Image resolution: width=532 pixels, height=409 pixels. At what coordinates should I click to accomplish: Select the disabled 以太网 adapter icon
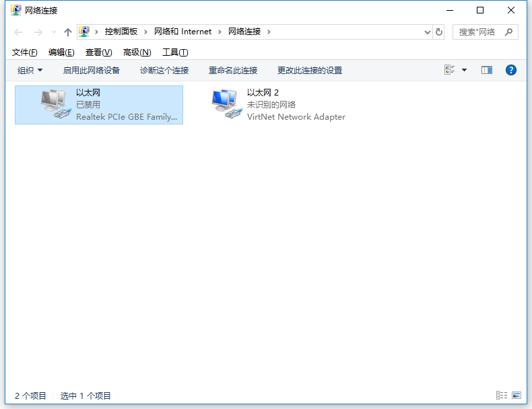(x=56, y=104)
